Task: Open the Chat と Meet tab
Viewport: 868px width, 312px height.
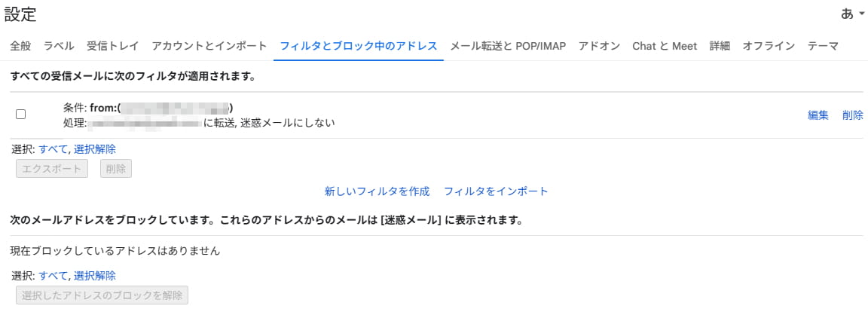Action: point(665,46)
